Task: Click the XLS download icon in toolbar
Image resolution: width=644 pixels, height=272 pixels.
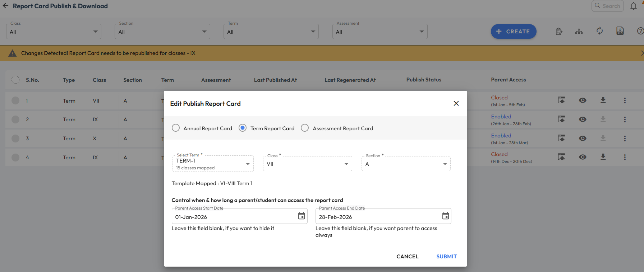Action: click(620, 31)
